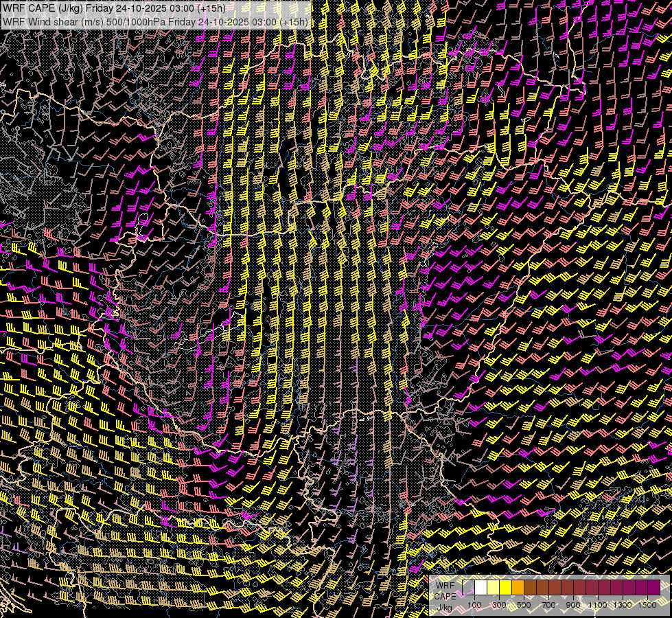Screen dimensions: 672x618
Task: Select the 1500 legend scale label
Action: tap(647, 605)
